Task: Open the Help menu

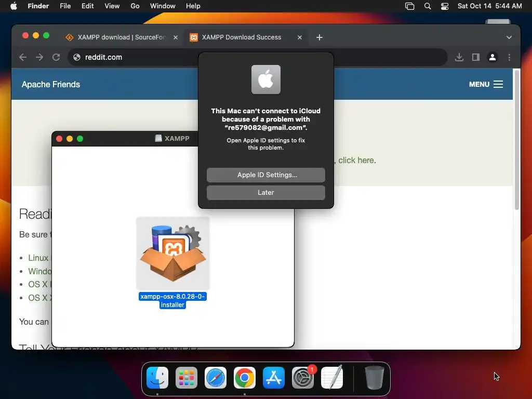Action: [193, 6]
